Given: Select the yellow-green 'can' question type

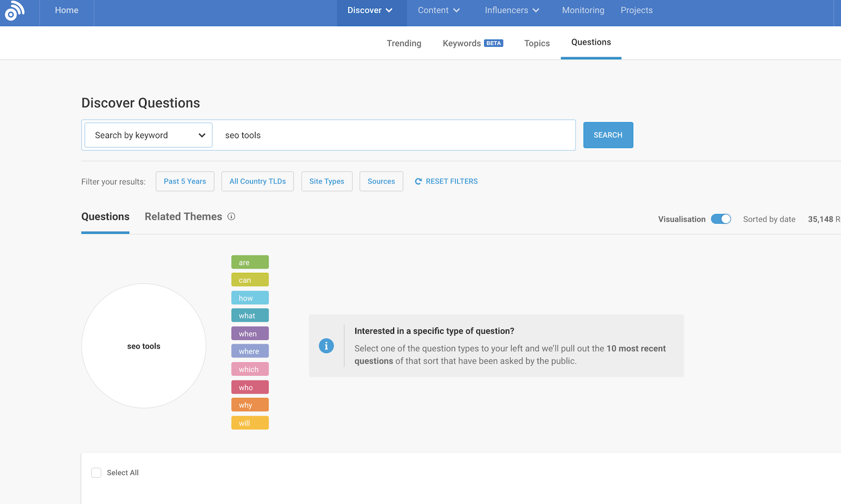Looking at the screenshot, I should [x=250, y=280].
